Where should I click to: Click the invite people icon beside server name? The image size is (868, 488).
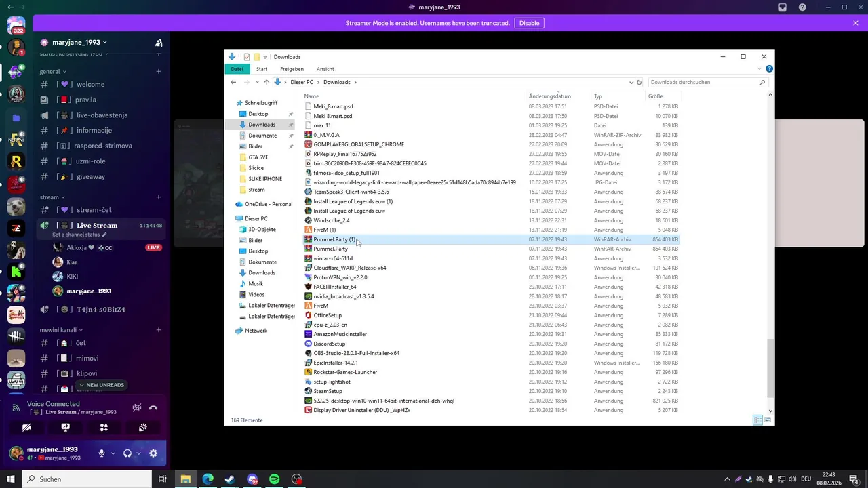[159, 42]
